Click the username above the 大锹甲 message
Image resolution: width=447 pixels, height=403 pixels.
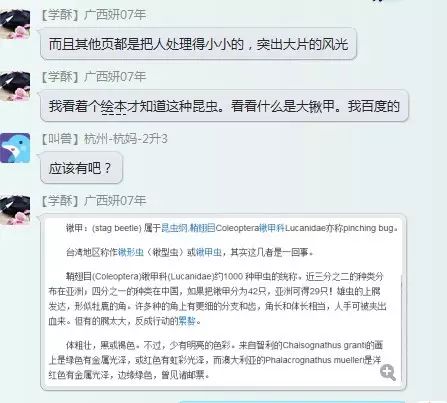pos(94,77)
